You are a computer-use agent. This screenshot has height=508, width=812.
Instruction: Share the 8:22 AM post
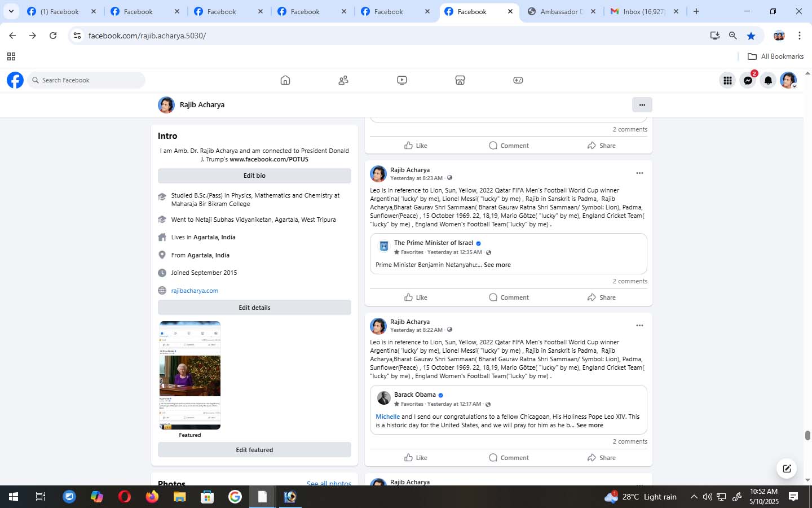click(601, 458)
